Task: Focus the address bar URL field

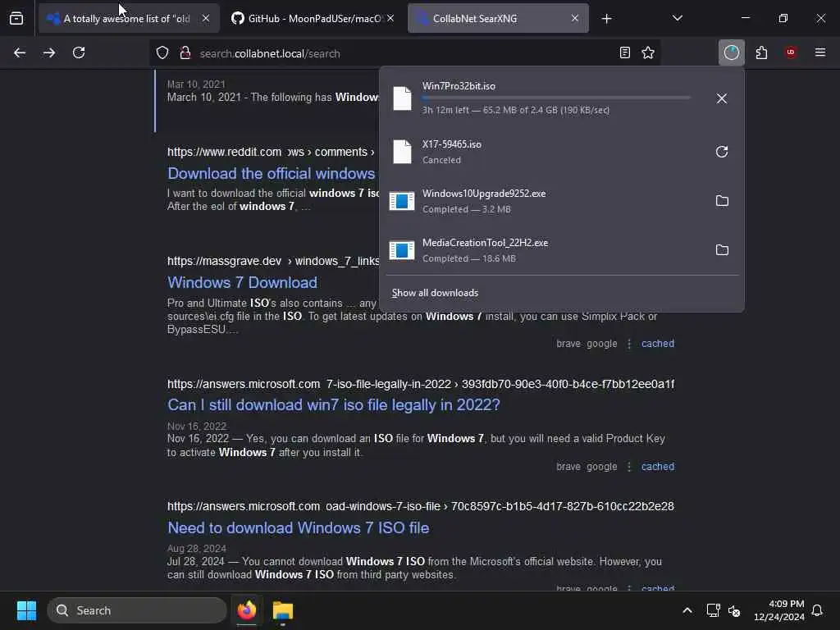Action: [x=404, y=53]
